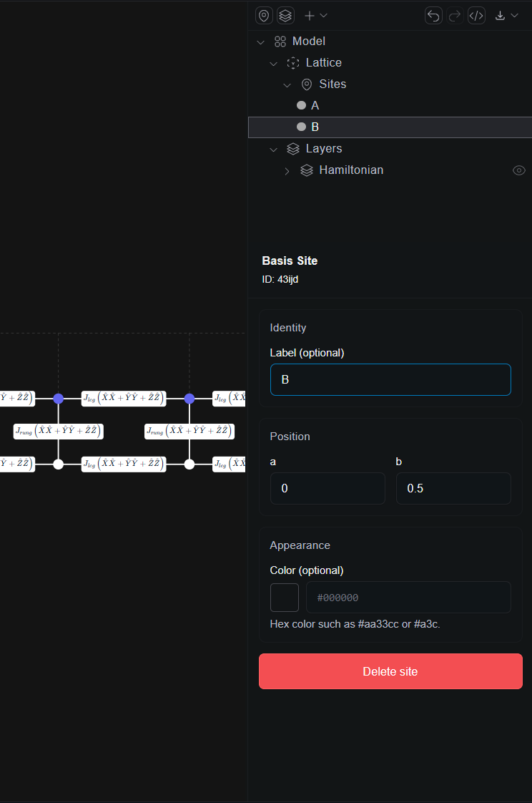This screenshot has width=532, height=803.
Task: Expand the Hamiltonian layer
Action: (x=287, y=171)
